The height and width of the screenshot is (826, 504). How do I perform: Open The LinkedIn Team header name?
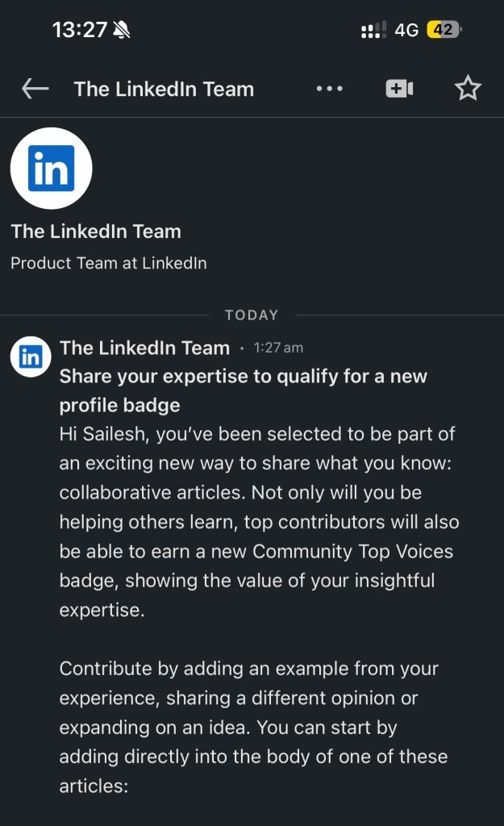[164, 89]
